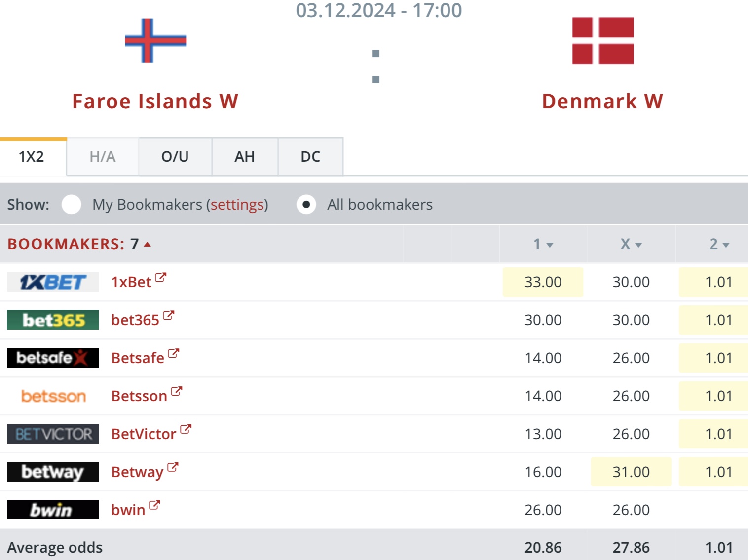Screen dimensions: 748x560
Task: Click the Betsafe logo image
Action: (x=53, y=358)
